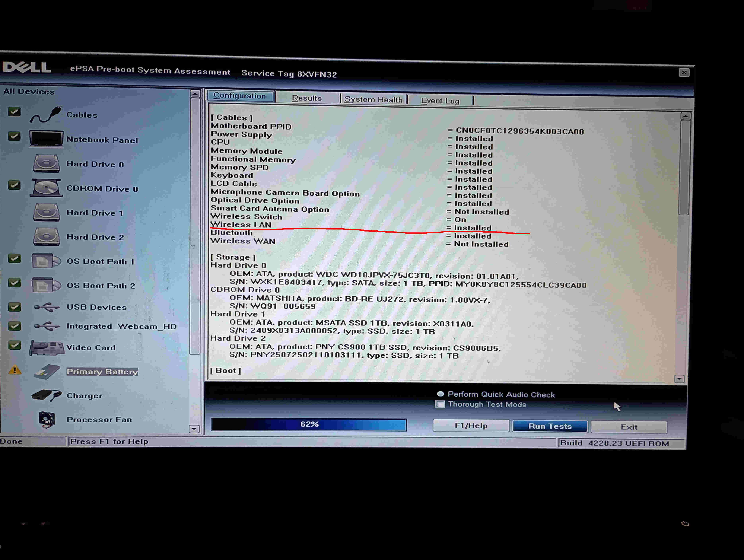744x560 pixels.
Task: Click the 62% progress bar
Action: tap(308, 425)
